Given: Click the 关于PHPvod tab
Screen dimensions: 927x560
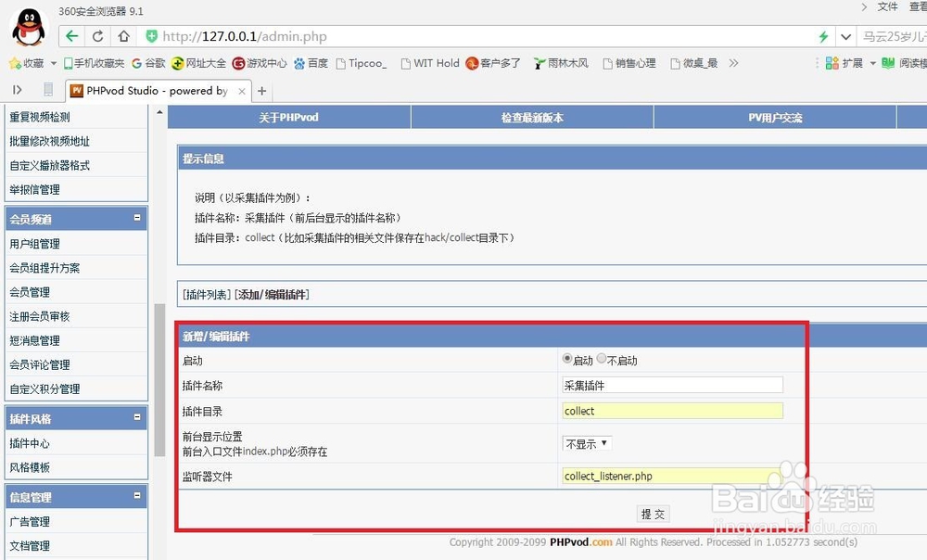Looking at the screenshot, I should [289, 117].
